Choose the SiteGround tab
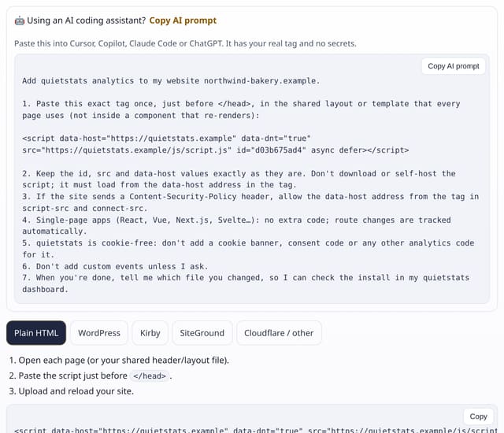Viewport: 504px width, 433px height. pos(202,333)
